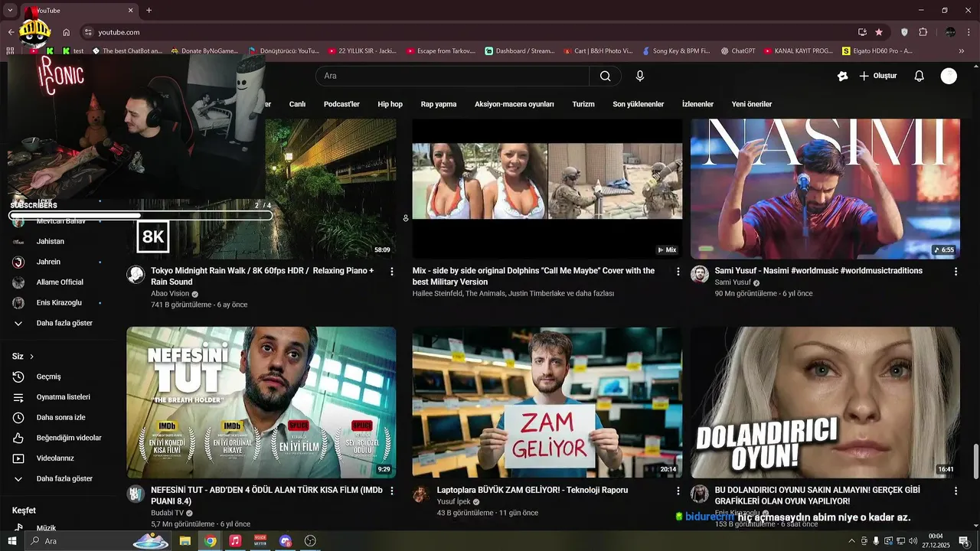Viewport: 980px width, 551px height.
Task: Open Videolarınız in sidebar
Action: pos(57,458)
